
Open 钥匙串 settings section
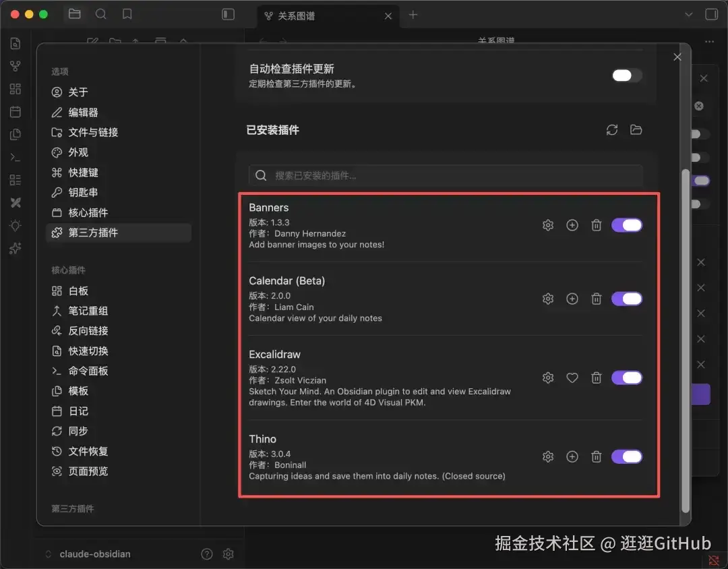click(119, 192)
